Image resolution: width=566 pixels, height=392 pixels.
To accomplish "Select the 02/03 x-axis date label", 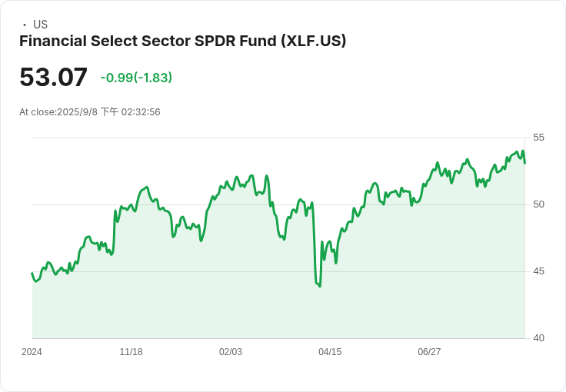I will pyautogui.click(x=230, y=352).
